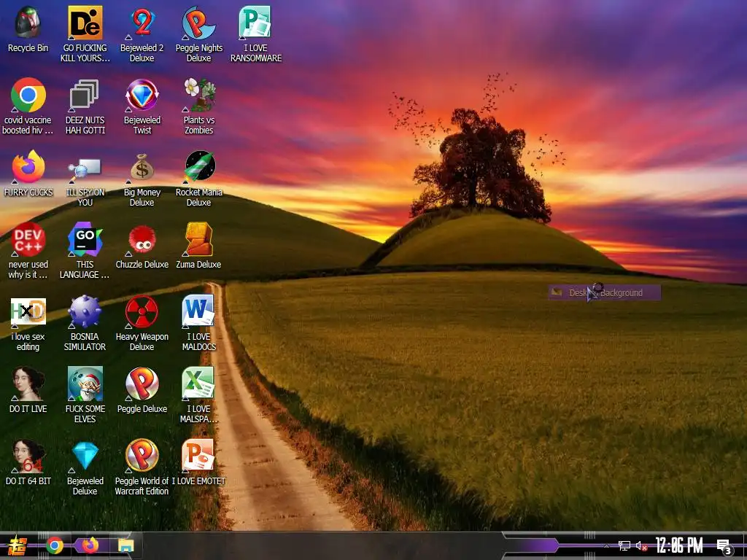Open Firefox from the taskbar
747x560 pixels.
pyautogui.click(x=90, y=545)
